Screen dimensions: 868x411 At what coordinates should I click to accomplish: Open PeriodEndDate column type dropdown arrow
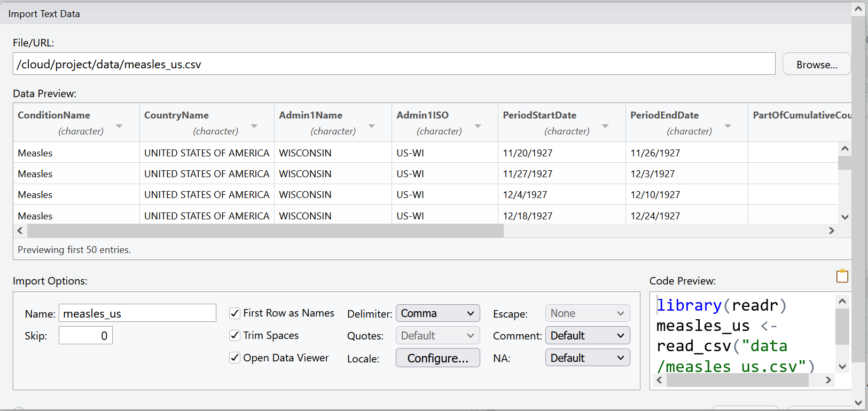tap(728, 127)
